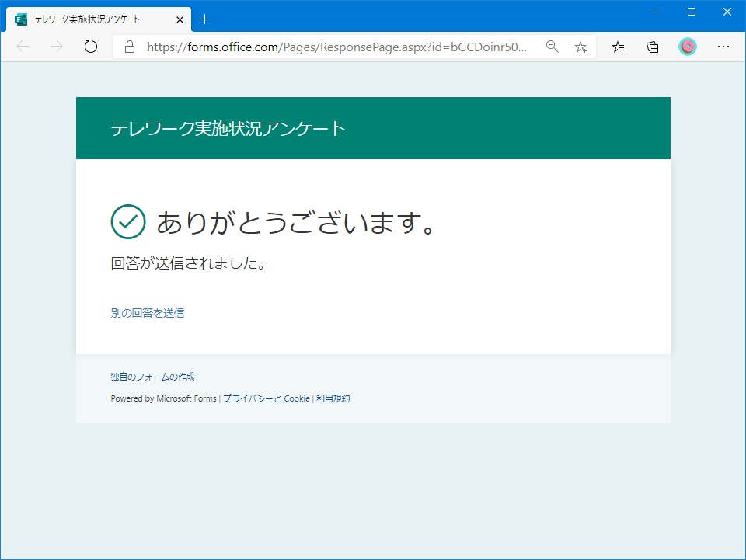The width and height of the screenshot is (746, 560).
Task: Close the browser window
Action: point(727,12)
